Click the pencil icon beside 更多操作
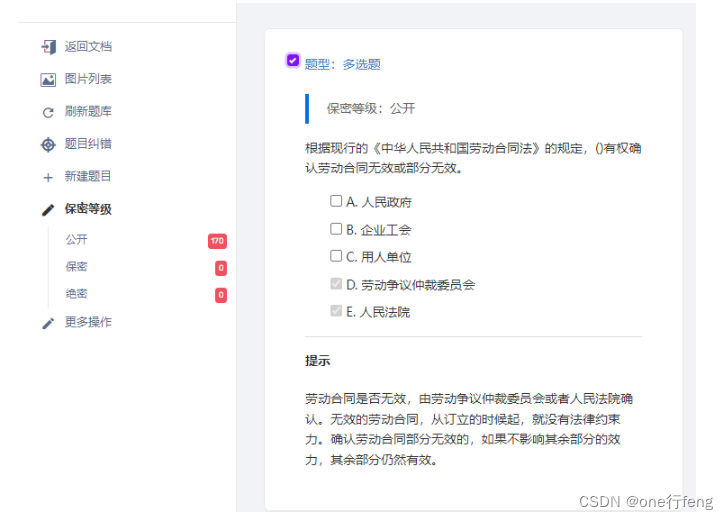728x520 pixels. (48, 323)
